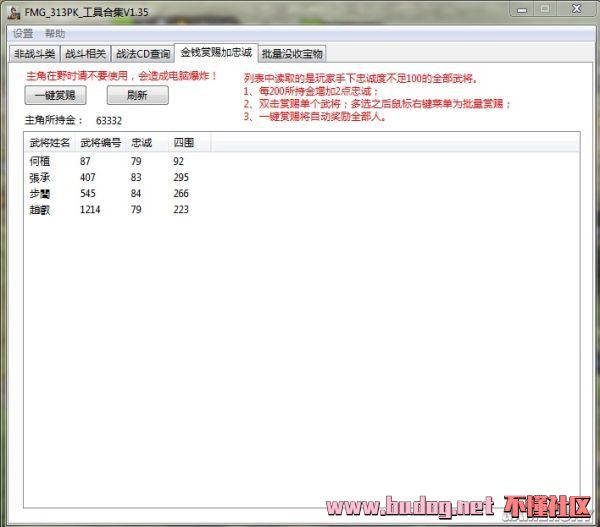Screen dimensions: 600x527
Task: Select the general row numbered 1214
Action: [302, 209]
